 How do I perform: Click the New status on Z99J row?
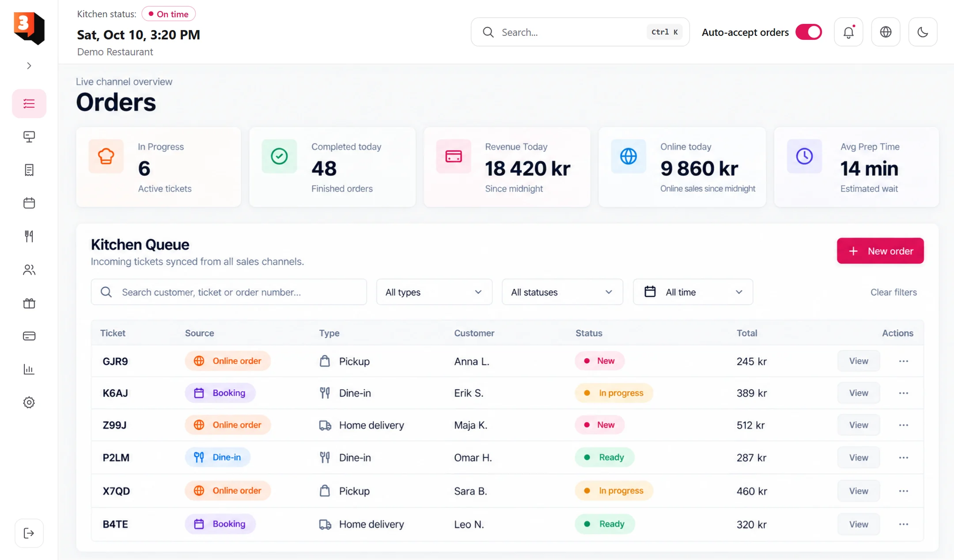(x=599, y=424)
